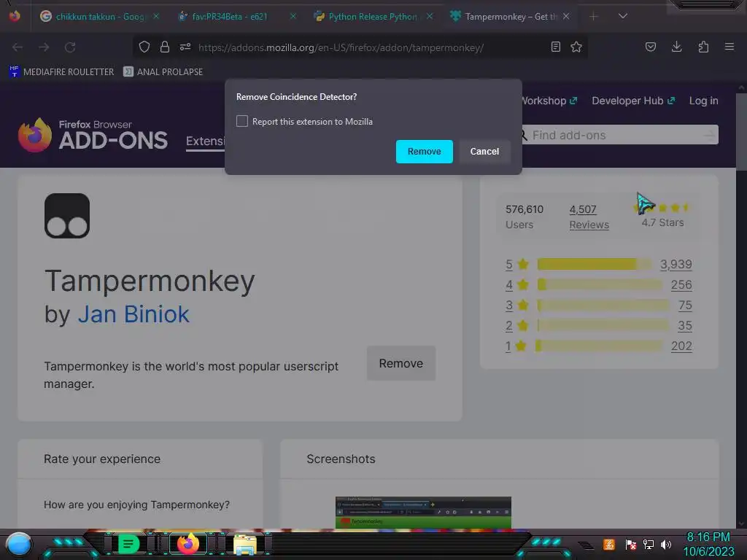Click the Firefox Browser ADD-ONS logo
747x560 pixels.
point(93,135)
